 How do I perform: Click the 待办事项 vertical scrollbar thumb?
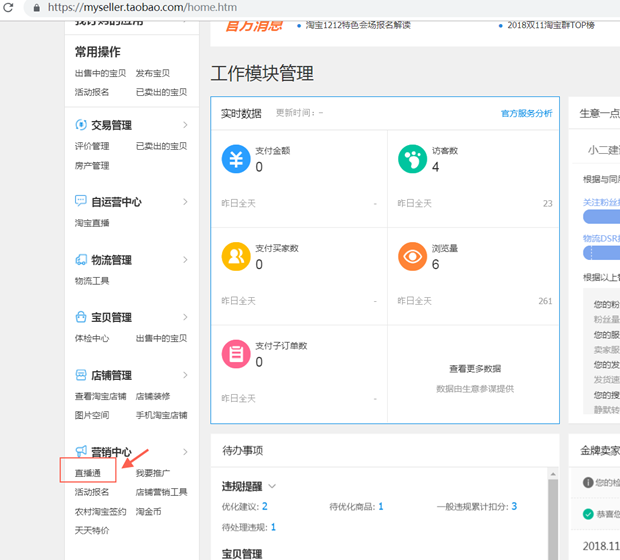coord(553,519)
